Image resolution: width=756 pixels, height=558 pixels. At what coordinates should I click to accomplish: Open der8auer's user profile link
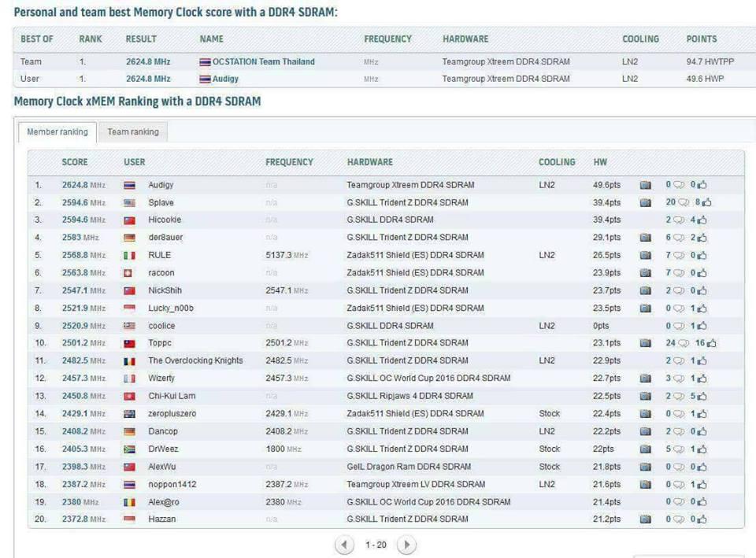pos(165,238)
